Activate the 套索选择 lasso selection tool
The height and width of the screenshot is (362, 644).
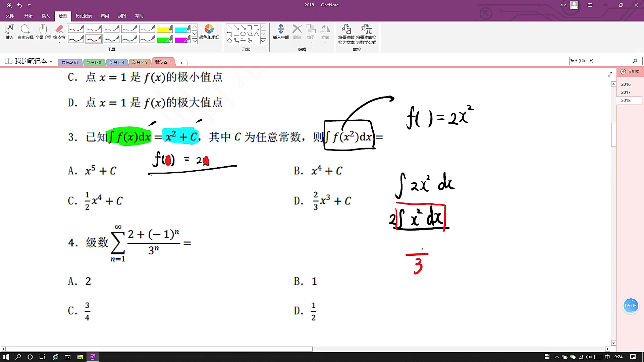(25, 33)
